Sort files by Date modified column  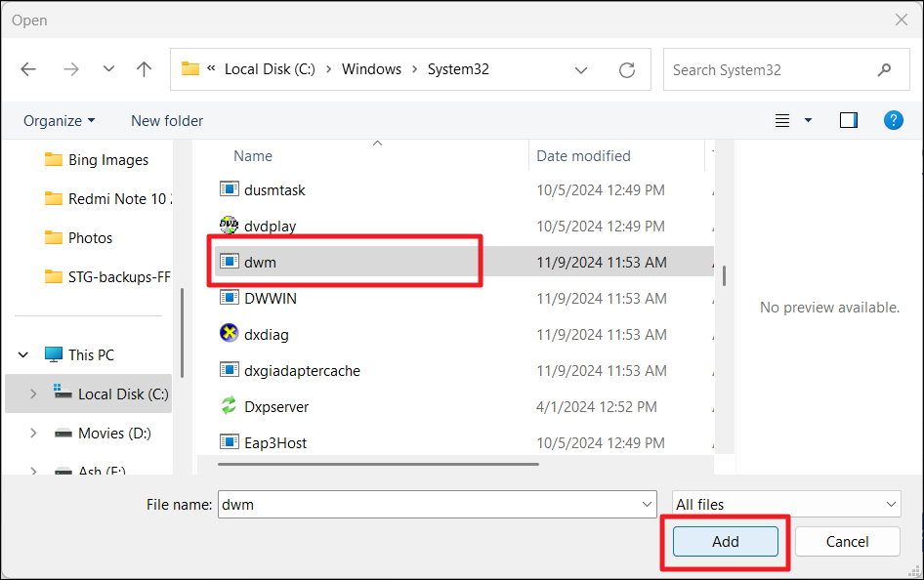(x=583, y=156)
